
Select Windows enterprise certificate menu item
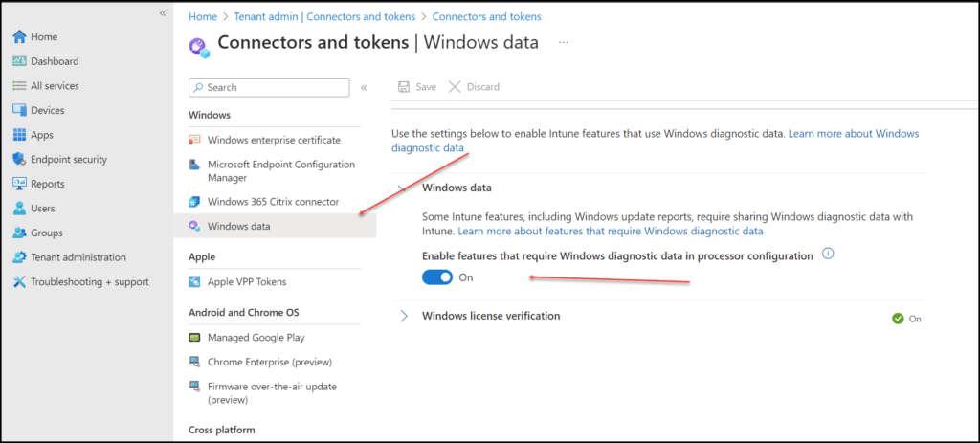[x=275, y=140]
